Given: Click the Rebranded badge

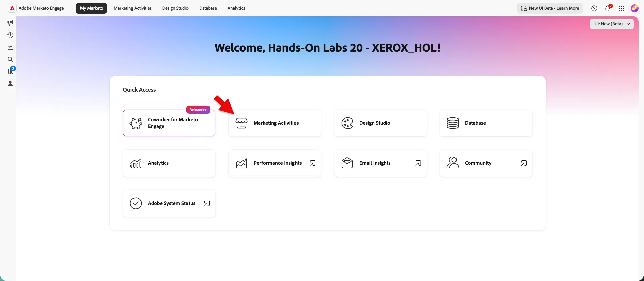Looking at the screenshot, I should click(x=198, y=110).
